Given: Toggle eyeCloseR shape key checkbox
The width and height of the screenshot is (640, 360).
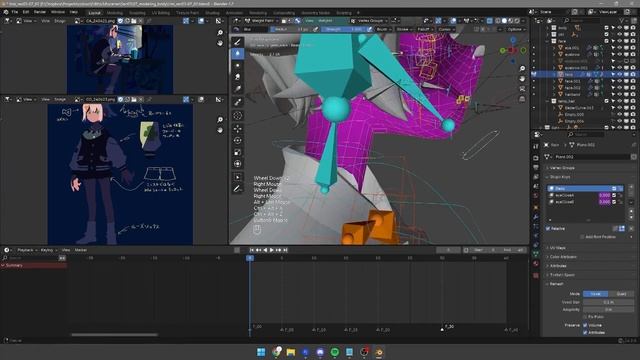Looking at the screenshot, I should 614,195.
